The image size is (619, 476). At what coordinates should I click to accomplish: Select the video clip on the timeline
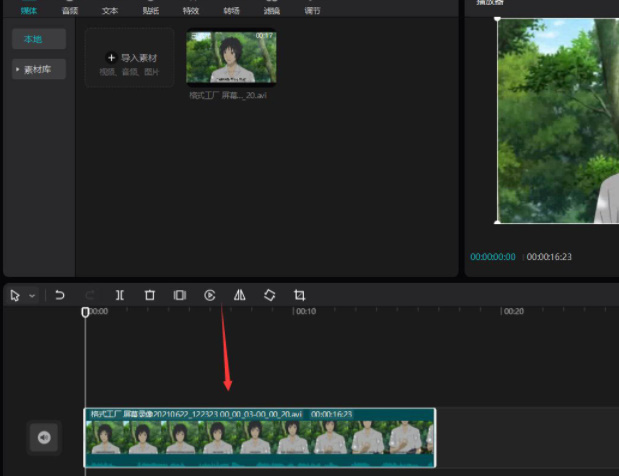[x=260, y=438]
